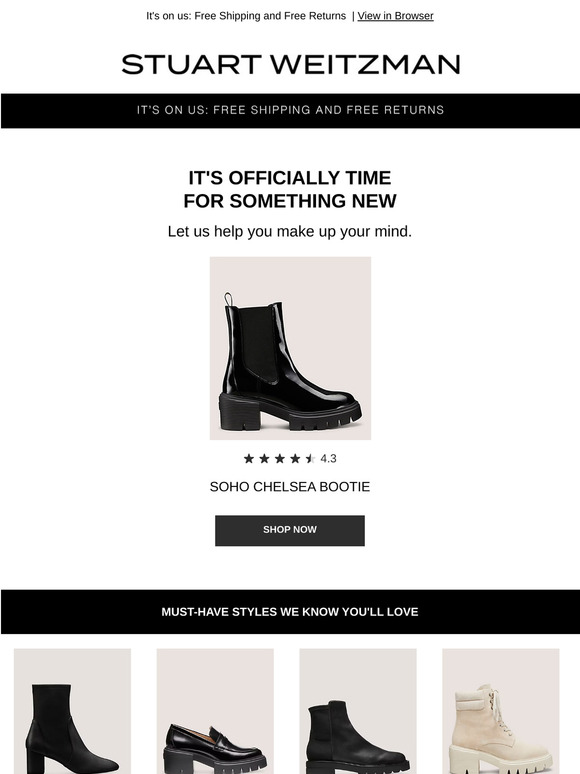Open the black lug-sole loafer image
Viewport: 580px width, 774px height.
pos(215,711)
